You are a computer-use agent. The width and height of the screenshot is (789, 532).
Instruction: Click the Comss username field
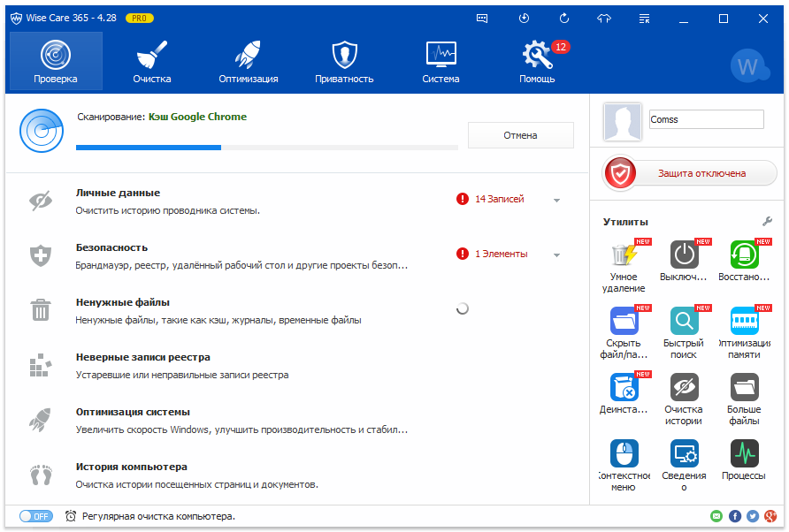[705, 119]
